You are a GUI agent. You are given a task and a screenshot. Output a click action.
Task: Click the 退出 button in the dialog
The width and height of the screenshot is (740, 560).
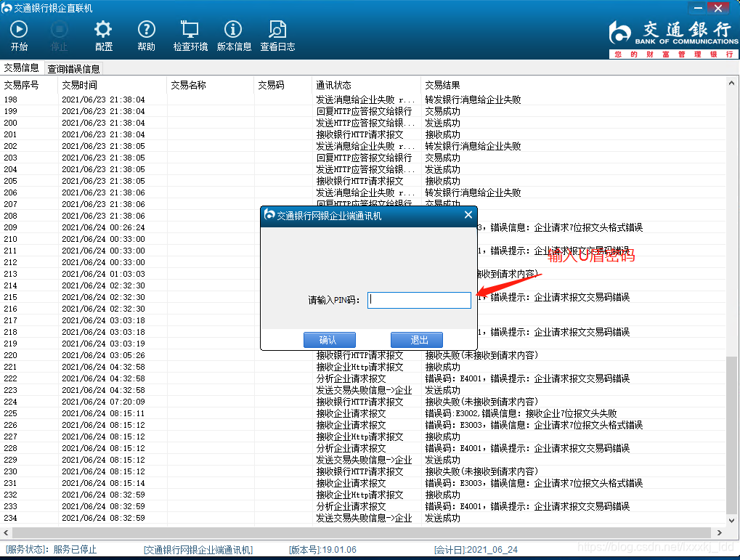coord(417,339)
